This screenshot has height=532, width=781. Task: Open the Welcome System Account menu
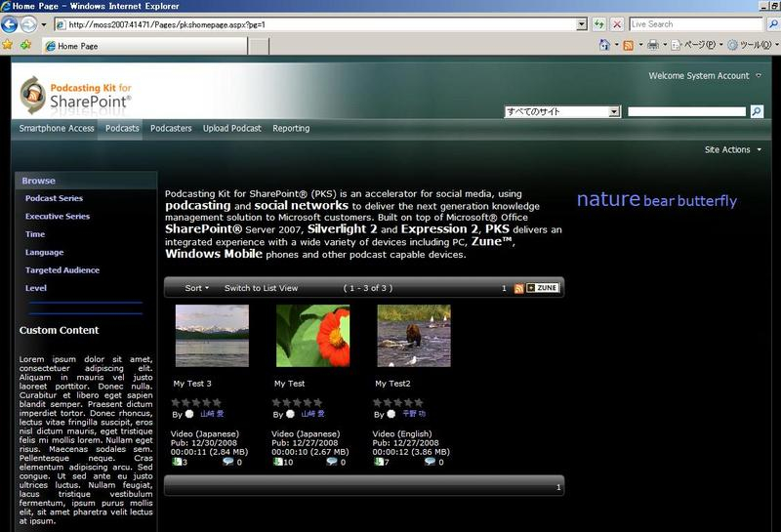(x=704, y=76)
